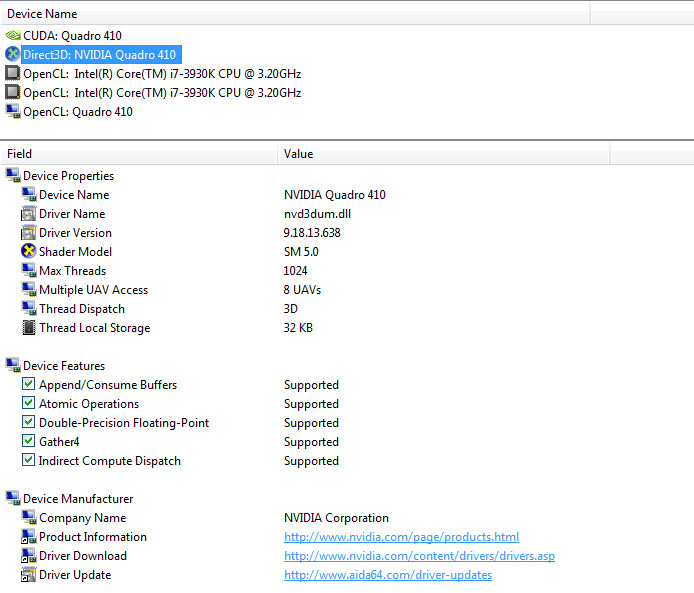
Task: Toggle the Double-Precision Floating-Point checkbox
Action: click(28, 421)
